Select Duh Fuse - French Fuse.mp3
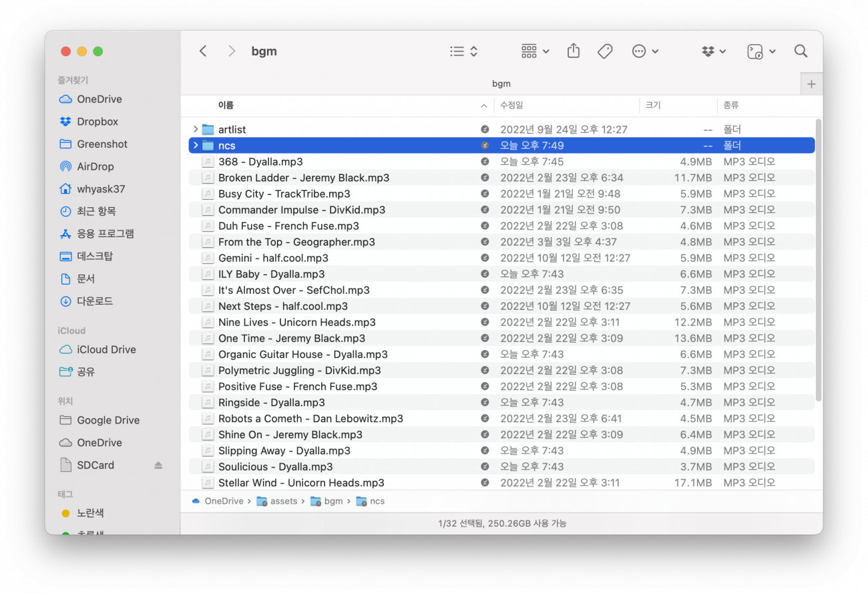Viewport: 868px width, 594px height. pos(501,226)
